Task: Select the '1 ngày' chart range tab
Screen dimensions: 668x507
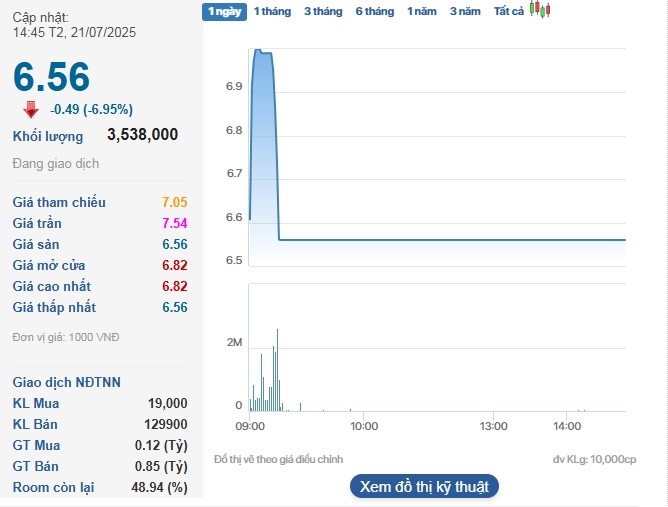Action: 222,11
